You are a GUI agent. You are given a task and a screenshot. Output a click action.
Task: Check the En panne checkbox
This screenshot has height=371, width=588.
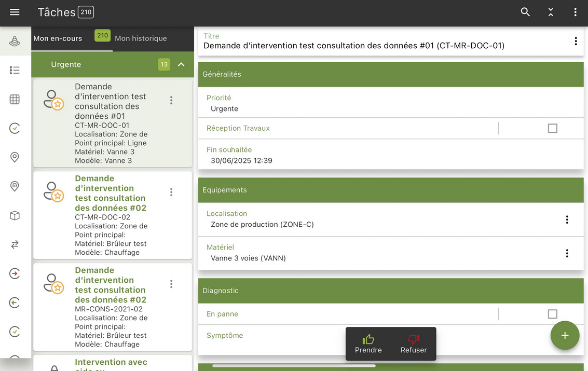coord(552,313)
